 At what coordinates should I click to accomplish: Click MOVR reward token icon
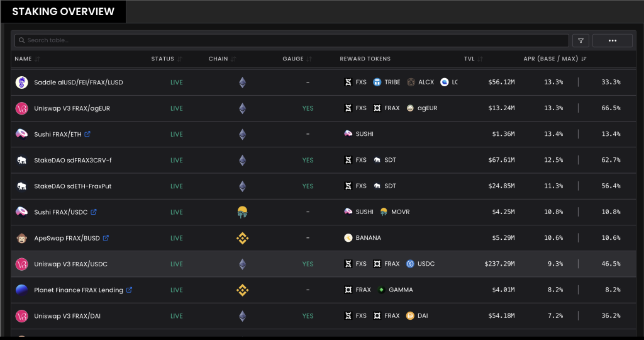point(384,212)
